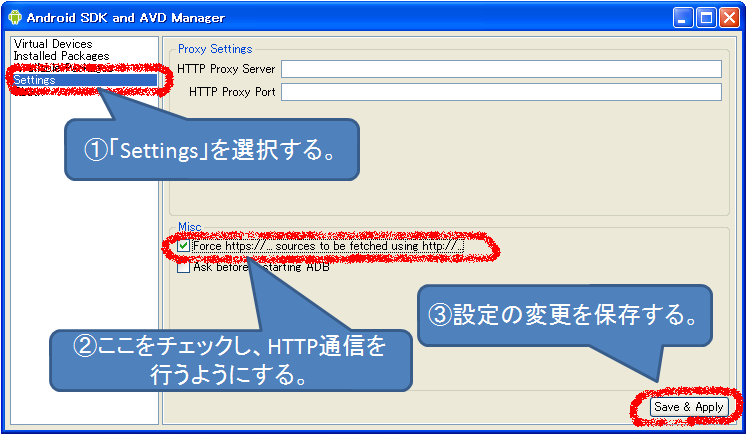Toggle Force https sources fetched using http
This screenshot has width=747, height=435.
pos(183,246)
